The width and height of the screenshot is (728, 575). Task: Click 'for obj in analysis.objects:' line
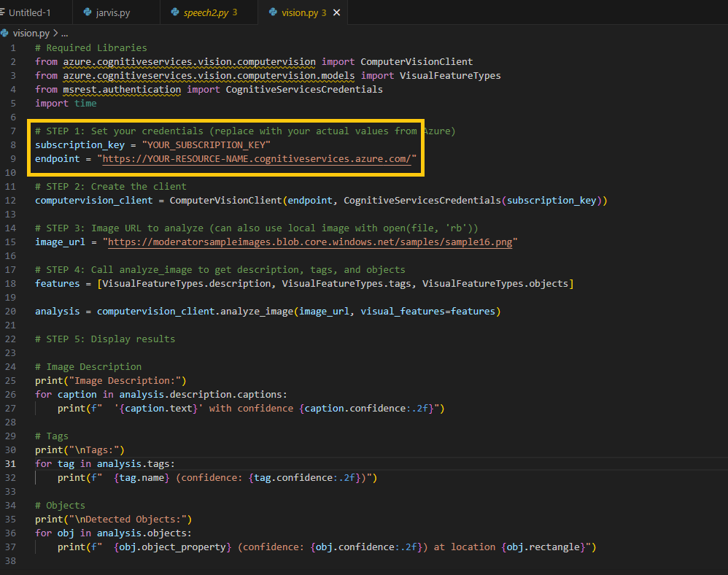[x=113, y=533]
